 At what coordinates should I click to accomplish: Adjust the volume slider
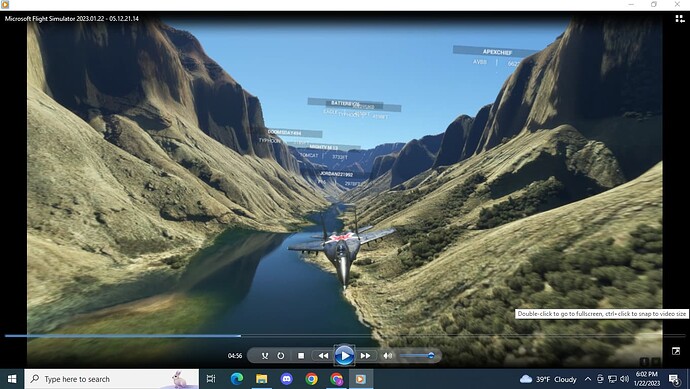pyautogui.click(x=417, y=356)
